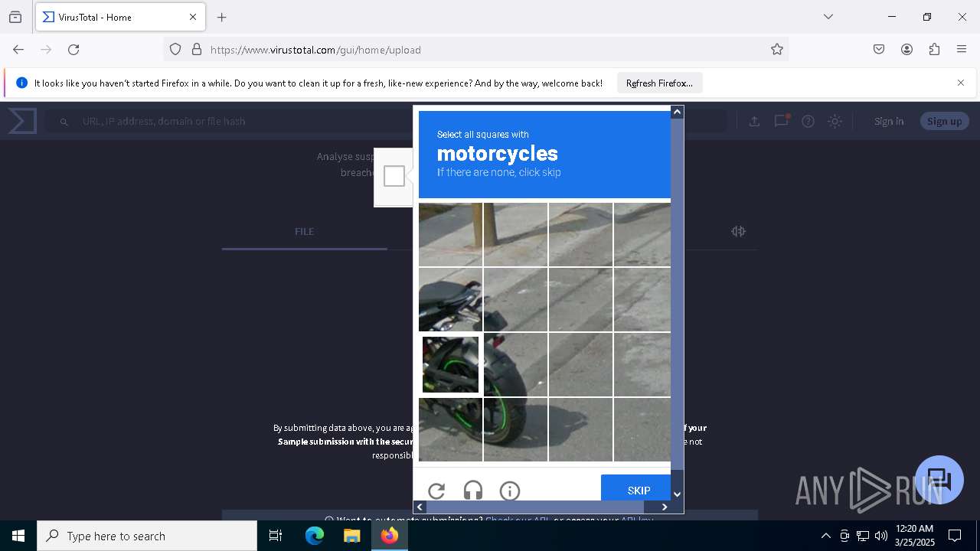This screenshot has height=551, width=980.
Task: Click the upload file icon in VirusTotal header
Action: pos(754,121)
